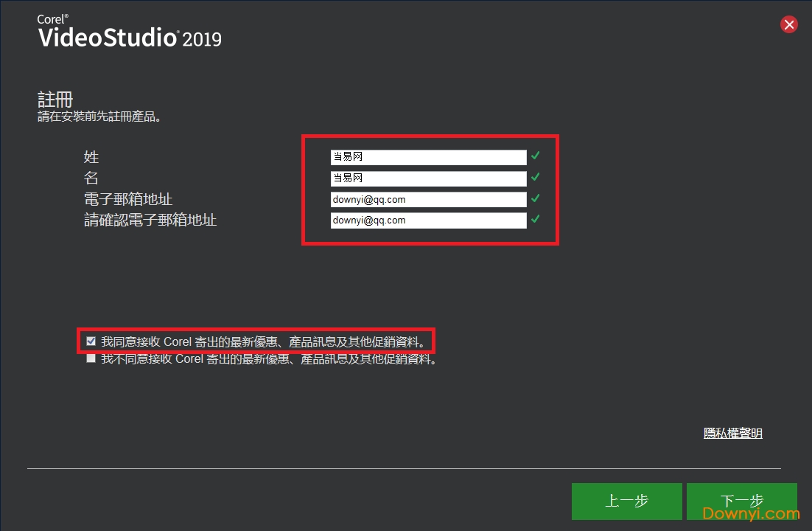Click the 名 label
The image size is (812, 531).
click(x=91, y=178)
